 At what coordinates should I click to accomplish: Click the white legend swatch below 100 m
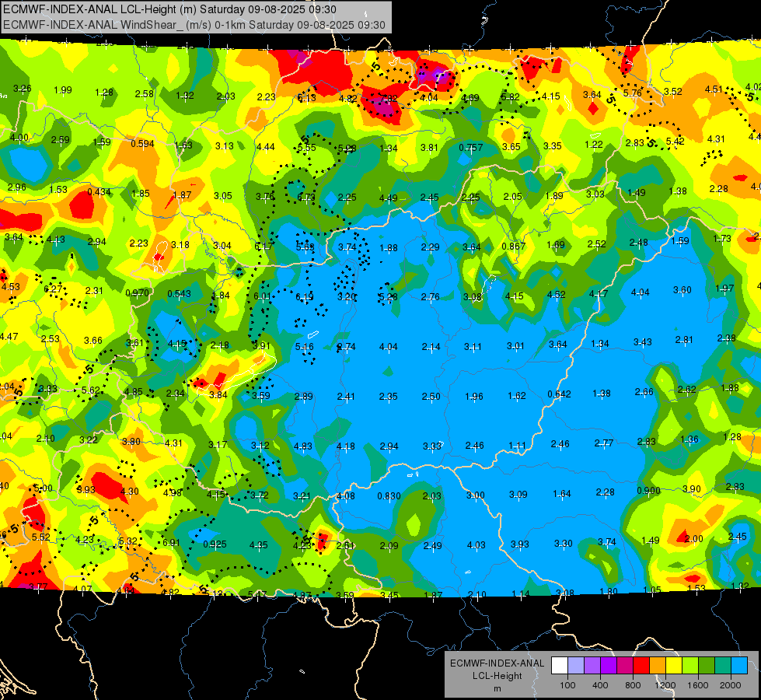pyautogui.click(x=560, y=666)
